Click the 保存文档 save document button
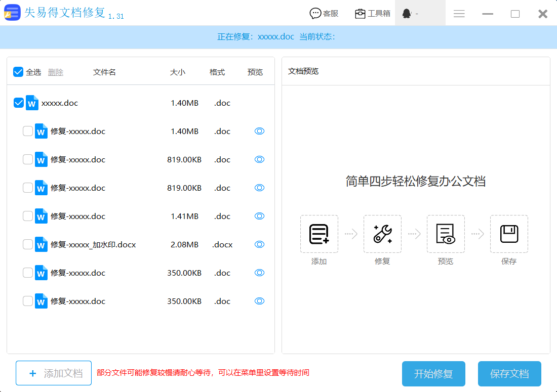The width and height of the screenshot is (557, 392). tap(509, 374)
